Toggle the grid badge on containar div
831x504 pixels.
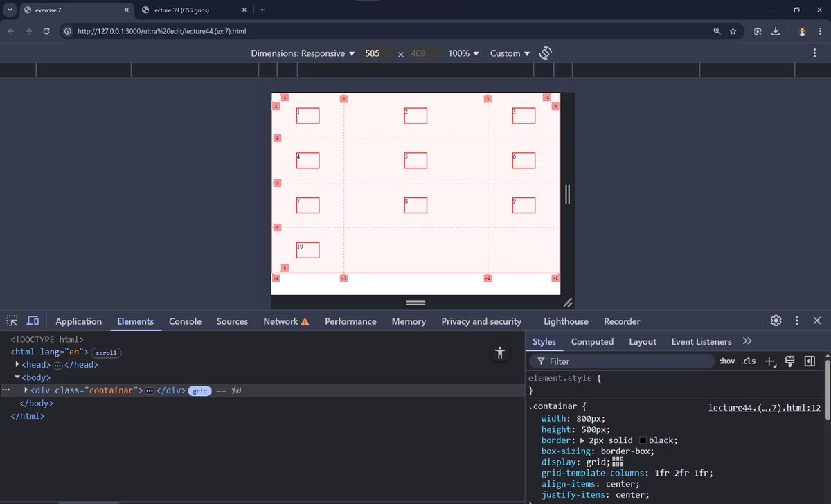point(200,391)
